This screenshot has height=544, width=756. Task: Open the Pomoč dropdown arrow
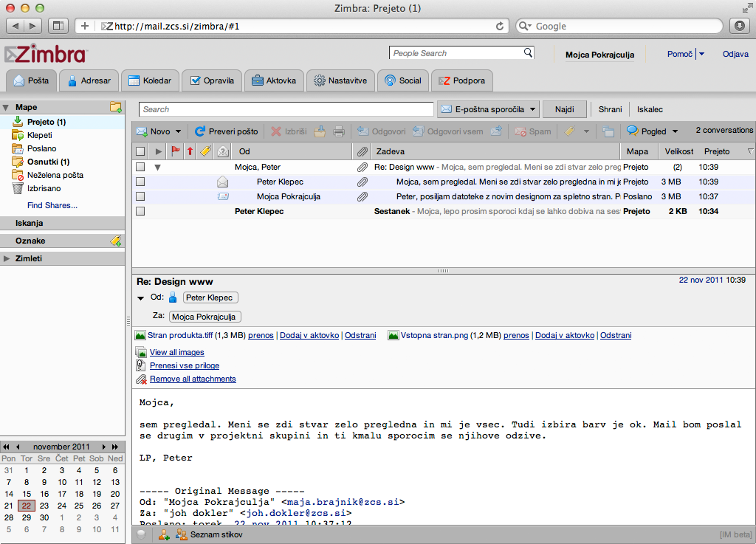tap(701, 54)
